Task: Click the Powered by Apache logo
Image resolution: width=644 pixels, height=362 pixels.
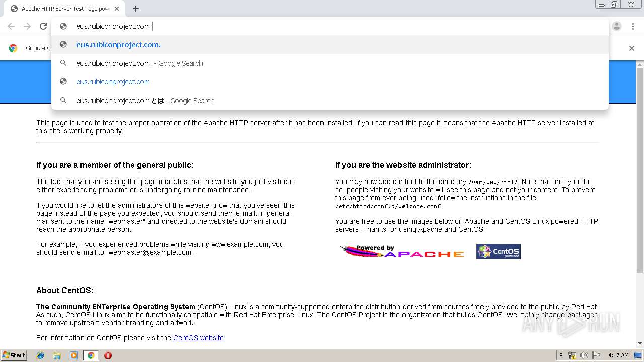Action: coord(402,251)
